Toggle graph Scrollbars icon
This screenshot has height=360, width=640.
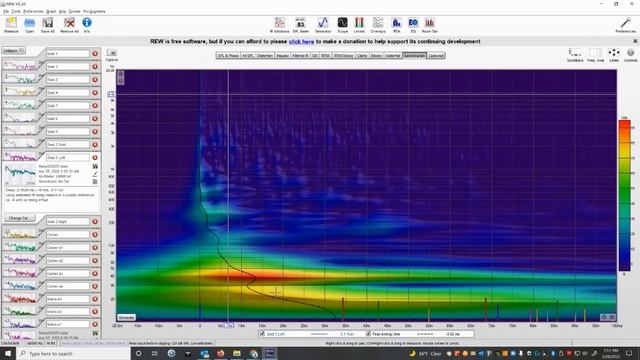(x=575, y=55)
